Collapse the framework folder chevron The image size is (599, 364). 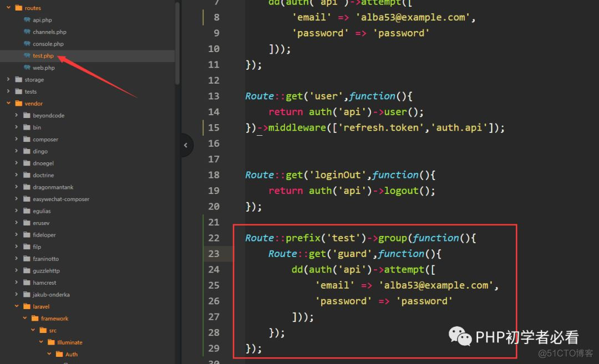click(25, 318)
